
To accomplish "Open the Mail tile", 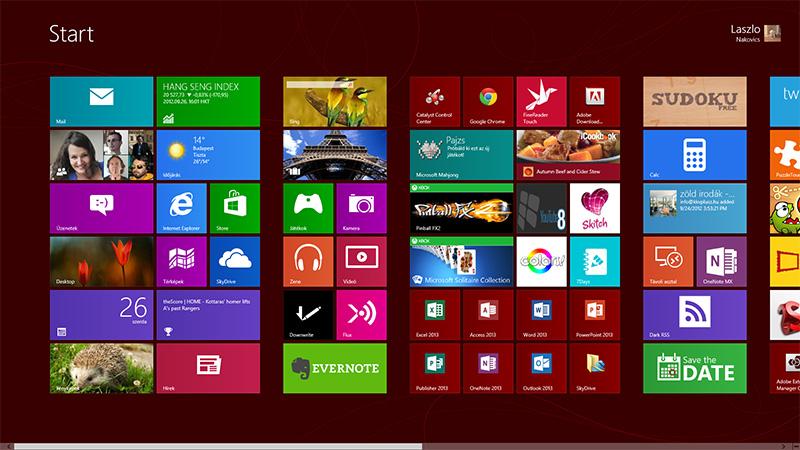I will point(102,102).
